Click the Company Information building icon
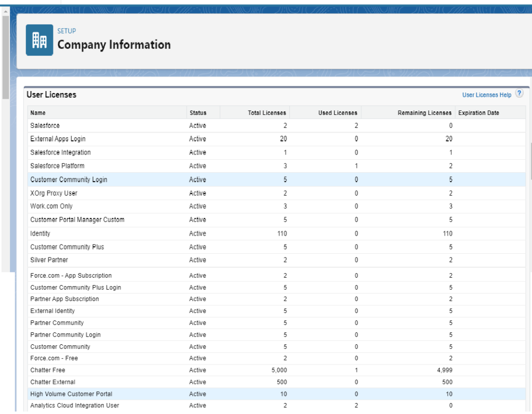The height and width of the screenshot is (414, 532). pyautogui.click(x=39, y=40)
